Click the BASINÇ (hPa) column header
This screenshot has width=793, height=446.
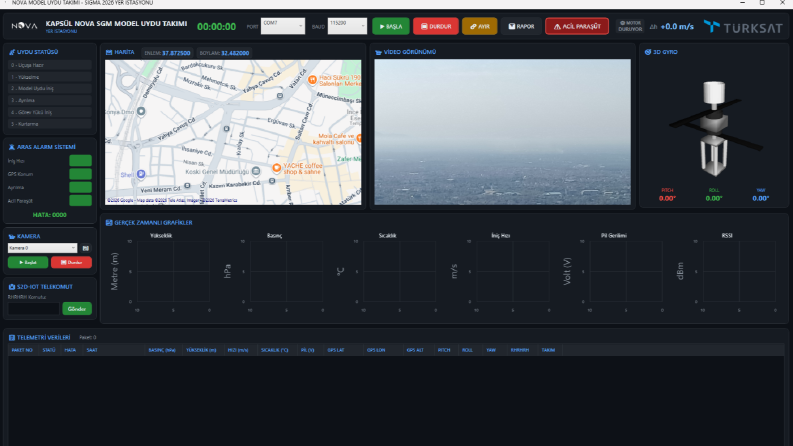[x=162, y=350]
